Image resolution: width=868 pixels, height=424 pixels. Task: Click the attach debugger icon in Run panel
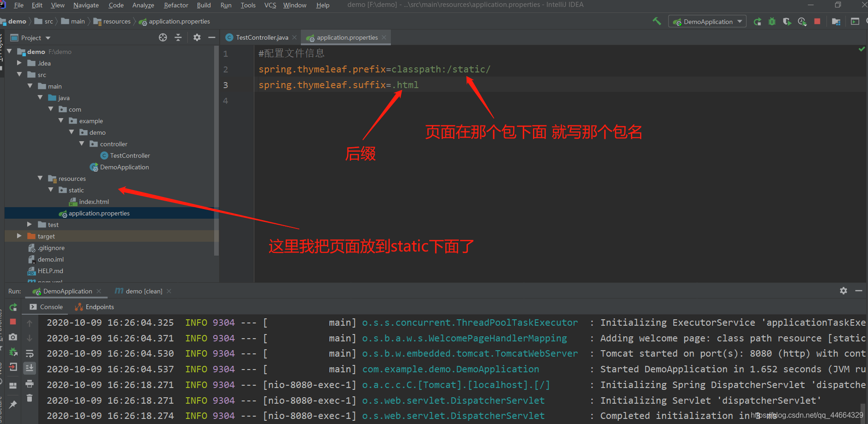tap(13, 352)
